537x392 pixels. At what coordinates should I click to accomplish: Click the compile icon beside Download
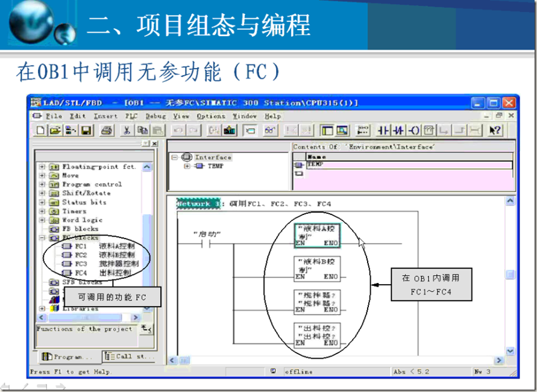pyautogui.click(x=214, y=130)
